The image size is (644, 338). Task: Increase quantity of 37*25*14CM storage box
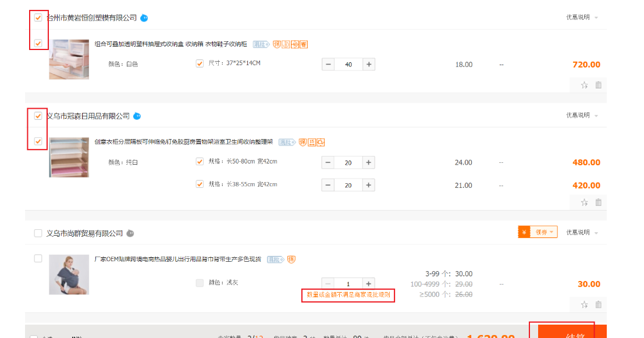click(x=369, y=65)
